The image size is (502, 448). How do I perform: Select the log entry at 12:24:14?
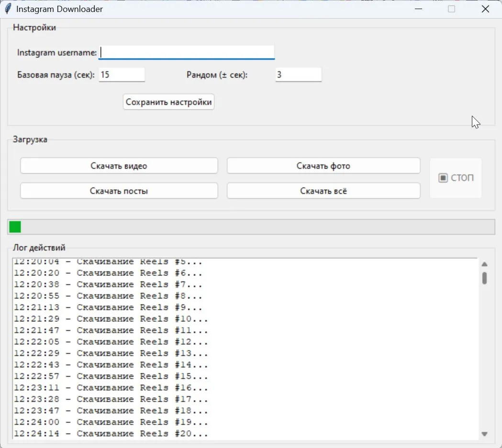tap(111, 434)
